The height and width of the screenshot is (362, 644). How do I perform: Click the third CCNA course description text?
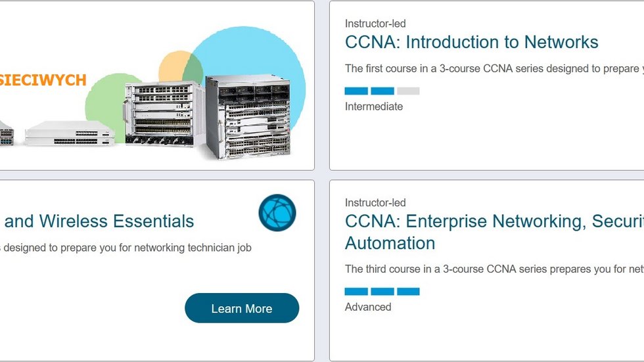(494, 269)
